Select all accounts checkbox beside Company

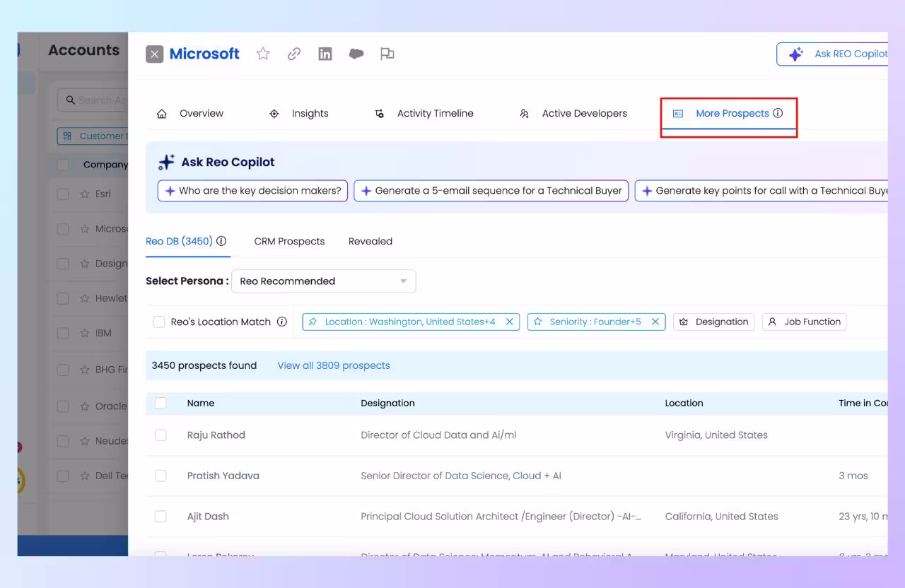(63, 165)
